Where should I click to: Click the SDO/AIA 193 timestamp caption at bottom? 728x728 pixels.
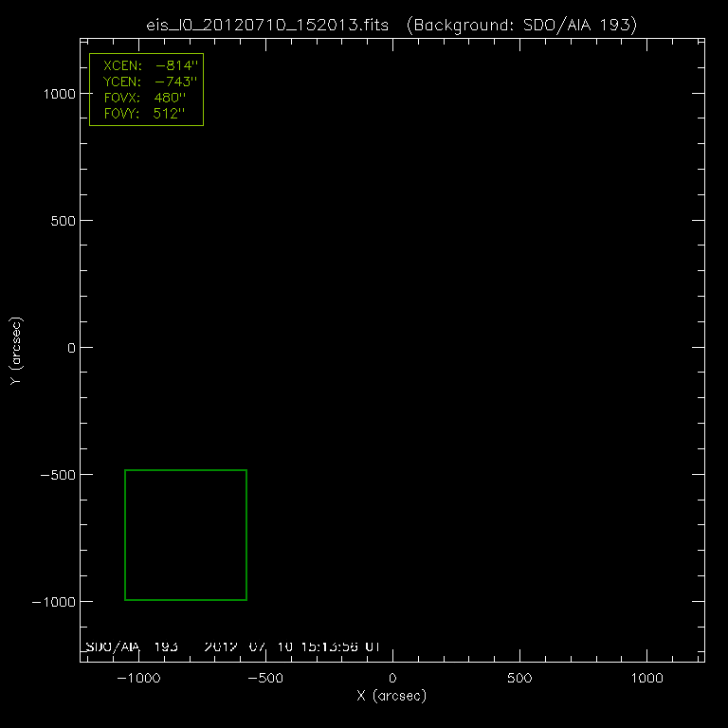click(x=233, y=646)
